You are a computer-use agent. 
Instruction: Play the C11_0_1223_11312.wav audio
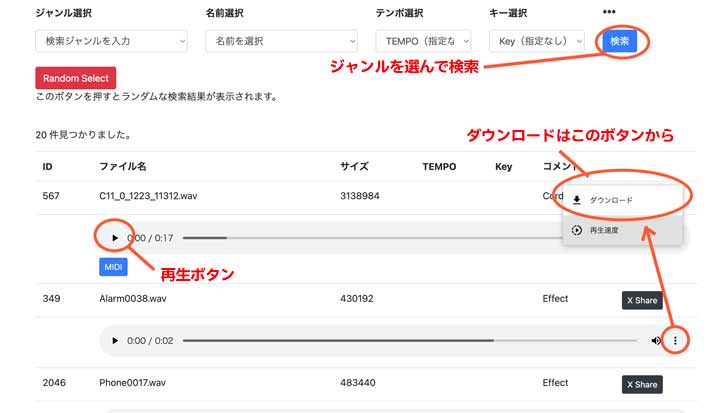[115, 238]
